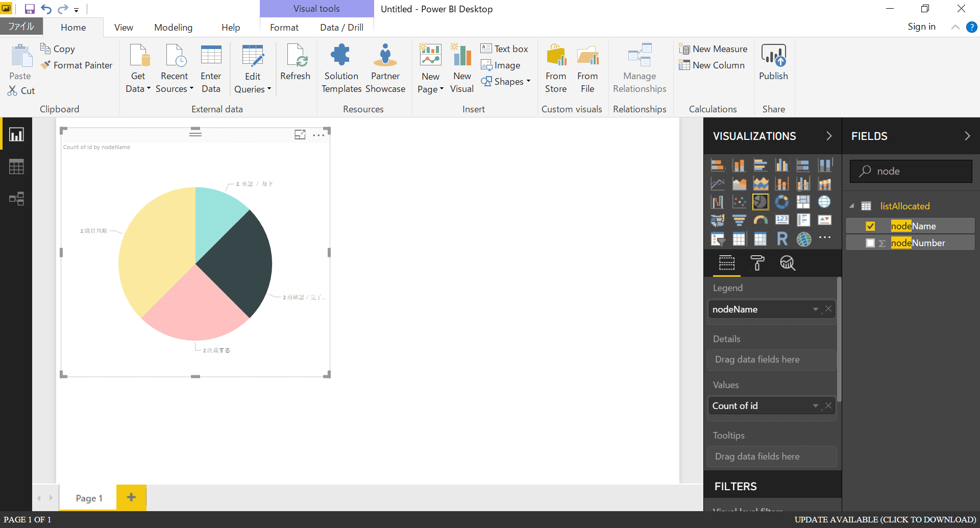Uncheck the nodeName field checkbox

[x=870, y=226]
